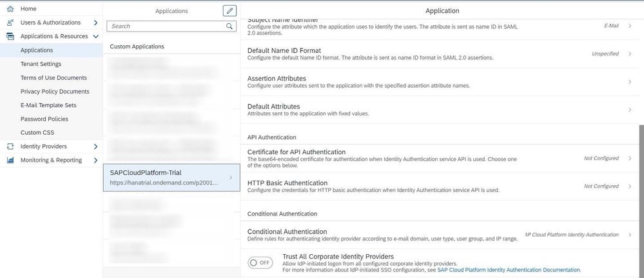This screenshot has width=644, height=278.
Task: Click the Home icon in sidebar
Action: point(10,8)
